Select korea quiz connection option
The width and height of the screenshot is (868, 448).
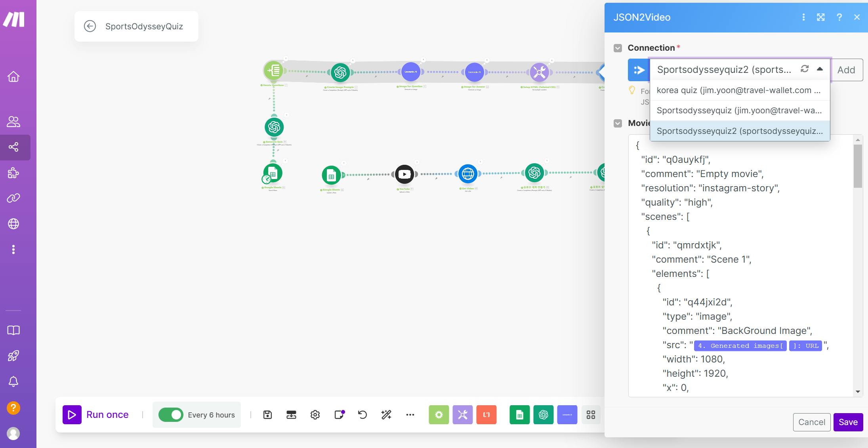point(739,90)
